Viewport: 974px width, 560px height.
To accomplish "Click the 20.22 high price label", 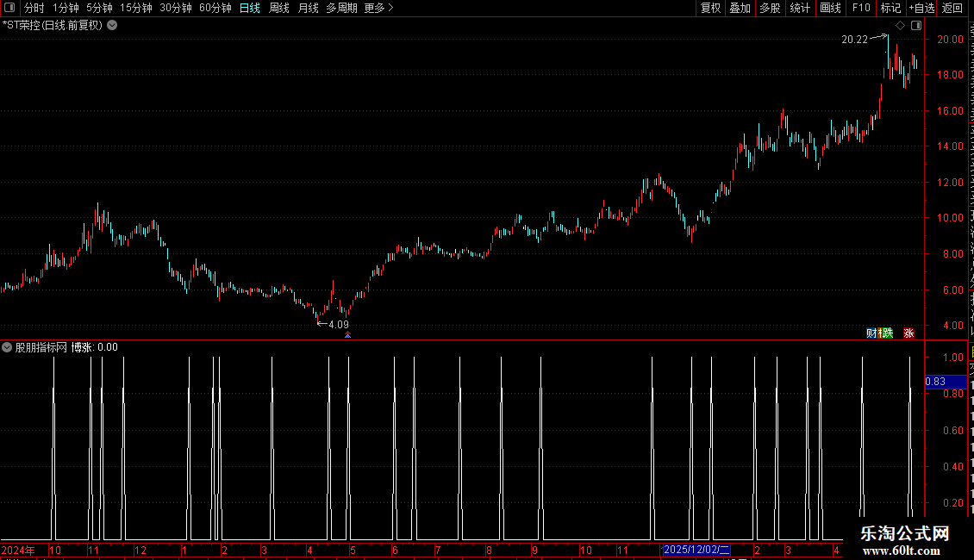I will click(854, 39).
